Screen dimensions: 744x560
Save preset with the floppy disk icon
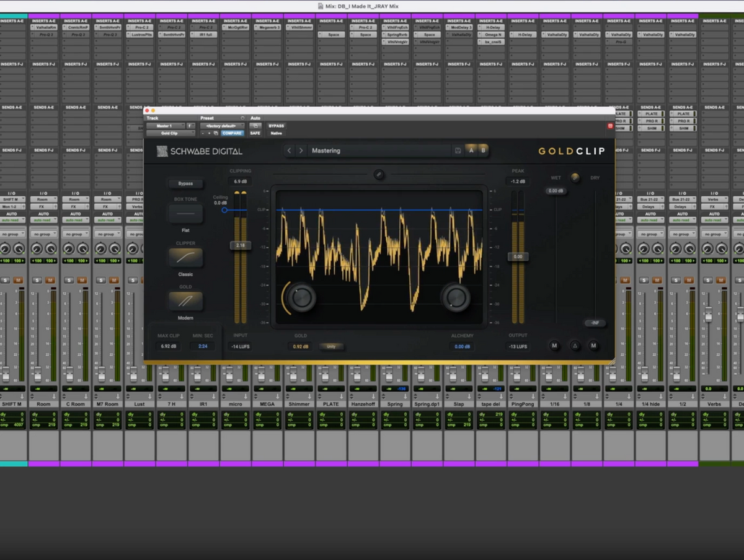click(x=458, y=151)
